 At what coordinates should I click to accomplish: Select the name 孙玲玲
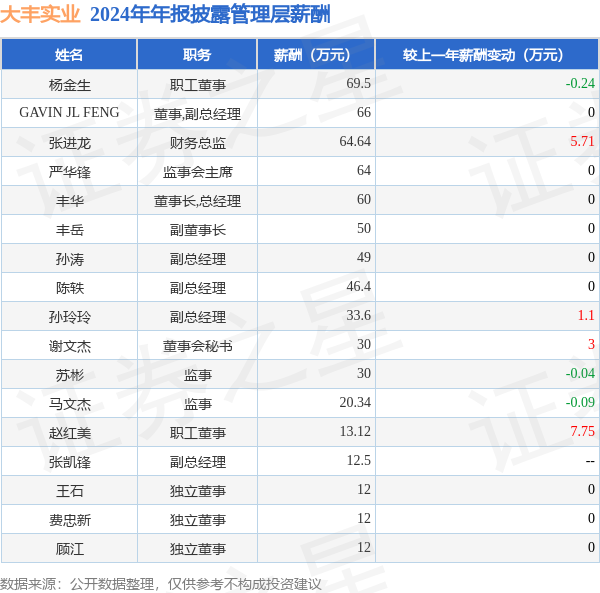point(70,317)
